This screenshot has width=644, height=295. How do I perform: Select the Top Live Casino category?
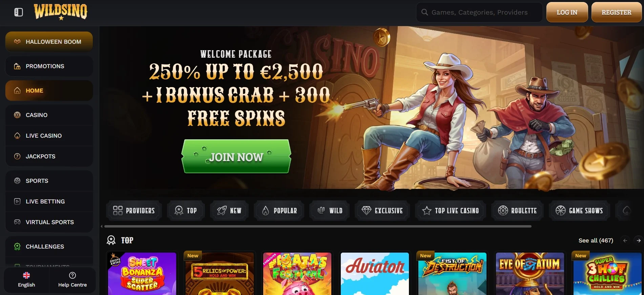pyautogui.click(x=451, y=211)
